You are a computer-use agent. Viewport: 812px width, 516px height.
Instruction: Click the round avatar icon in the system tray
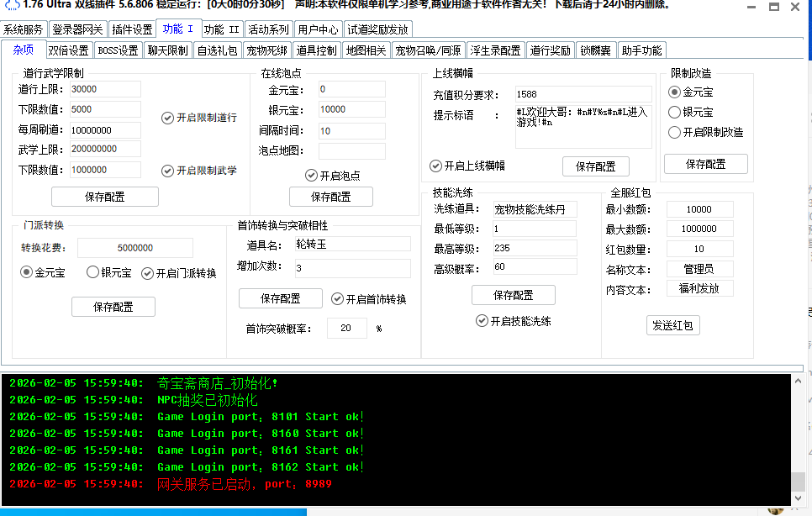click(774, 508)
